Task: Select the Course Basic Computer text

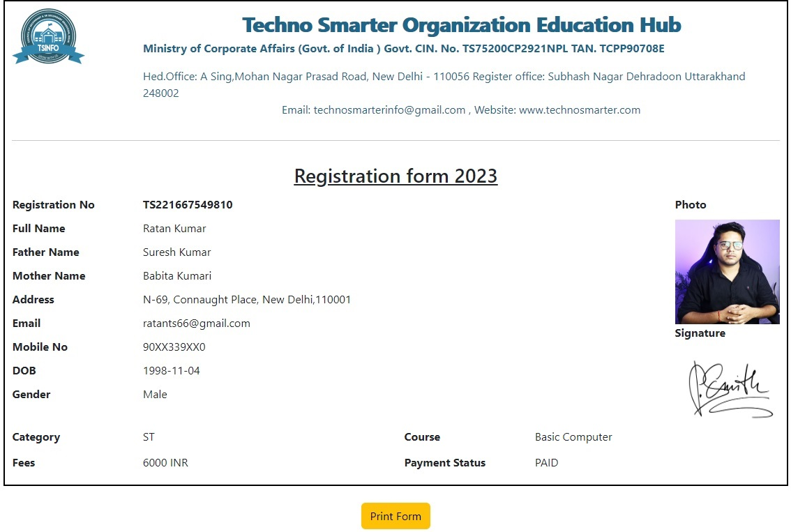Action: 573,436
